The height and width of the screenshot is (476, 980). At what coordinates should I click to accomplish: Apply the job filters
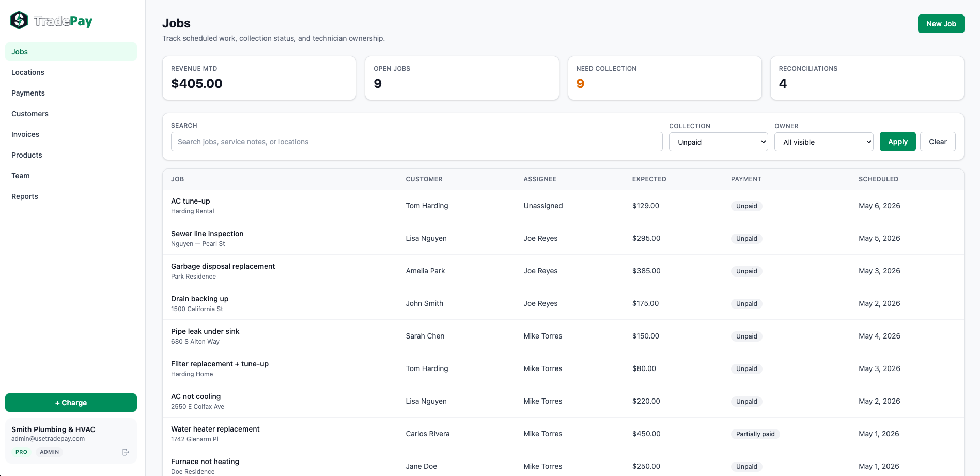897,142
